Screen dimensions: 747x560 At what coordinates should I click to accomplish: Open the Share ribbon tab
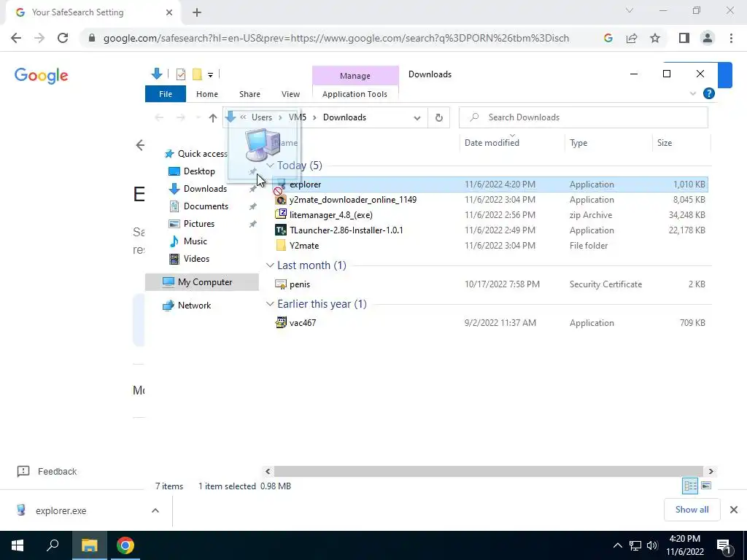point(249,94)
